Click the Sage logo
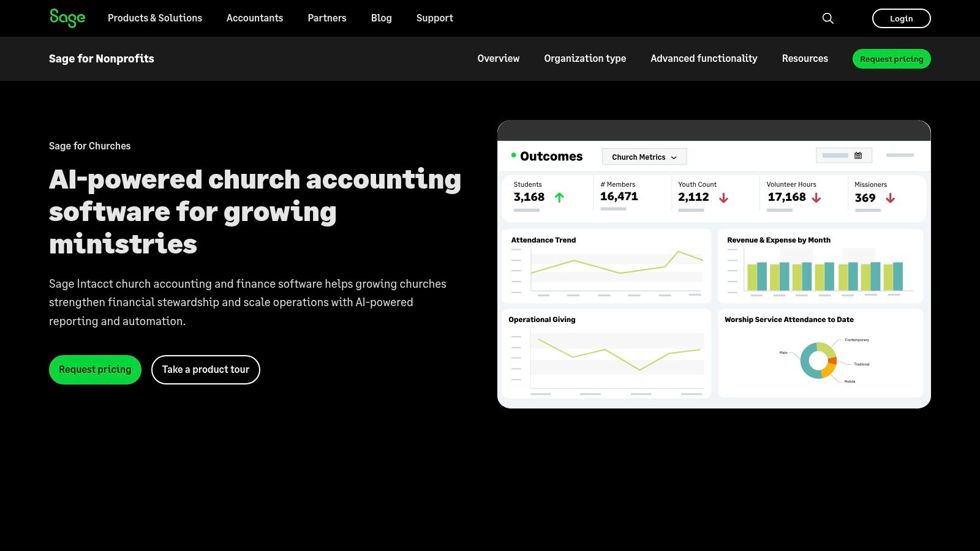This screenshot has height=551, width=980. point(67,18)
